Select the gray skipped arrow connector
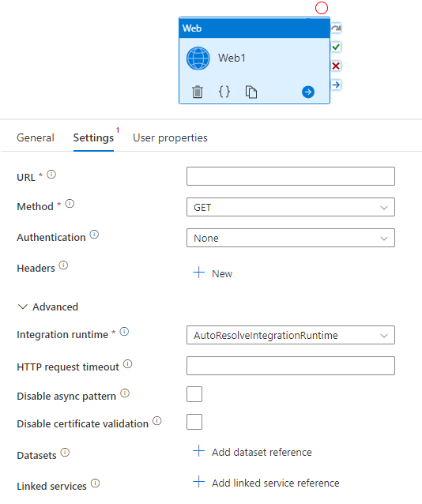This screenshot has width=422, height=504. (336, 28)
